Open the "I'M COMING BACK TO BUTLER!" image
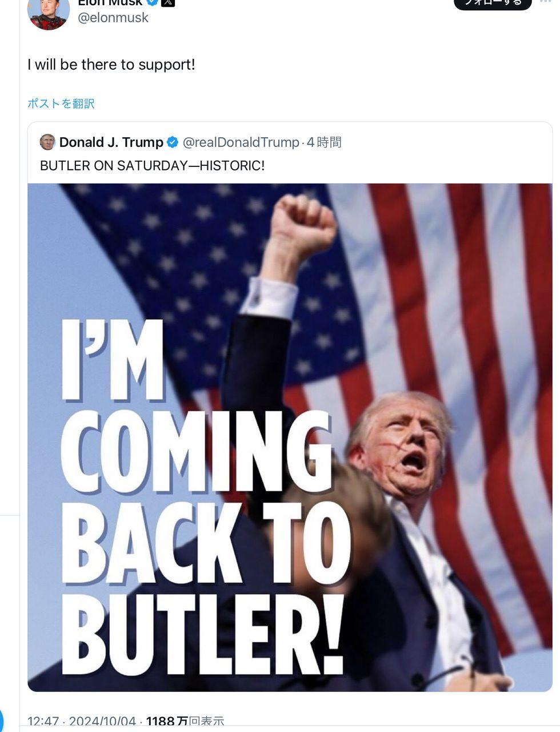The image size is (560, 732). (290, 437)
